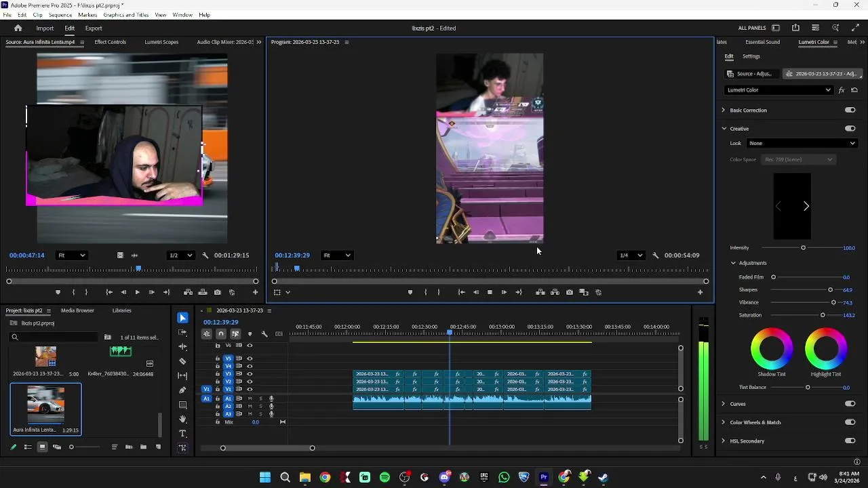Click the Saturation slider handle
Viewport: 868px width, 488px height.
pyautogui.click(x=823, y=315)
